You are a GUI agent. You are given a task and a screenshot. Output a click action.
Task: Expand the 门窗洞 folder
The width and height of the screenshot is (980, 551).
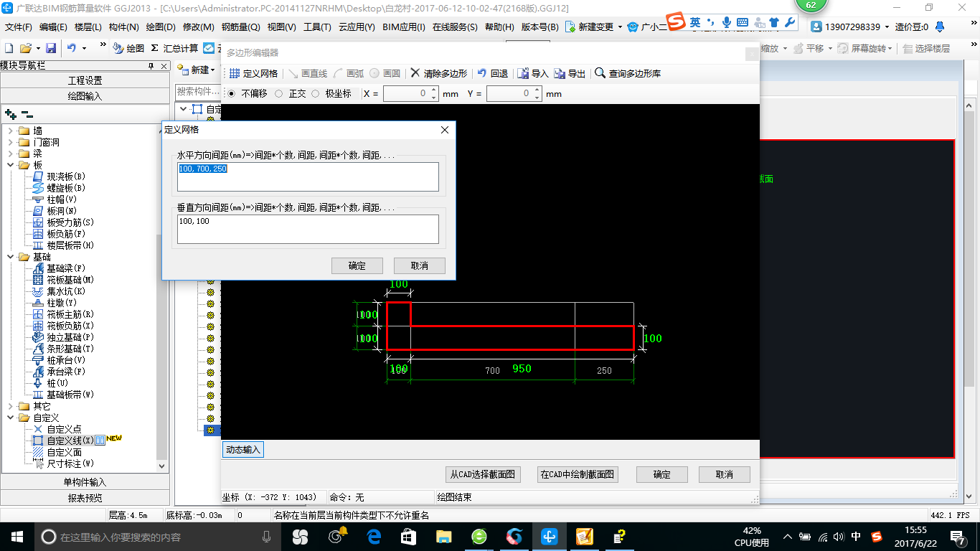point(11,142)
